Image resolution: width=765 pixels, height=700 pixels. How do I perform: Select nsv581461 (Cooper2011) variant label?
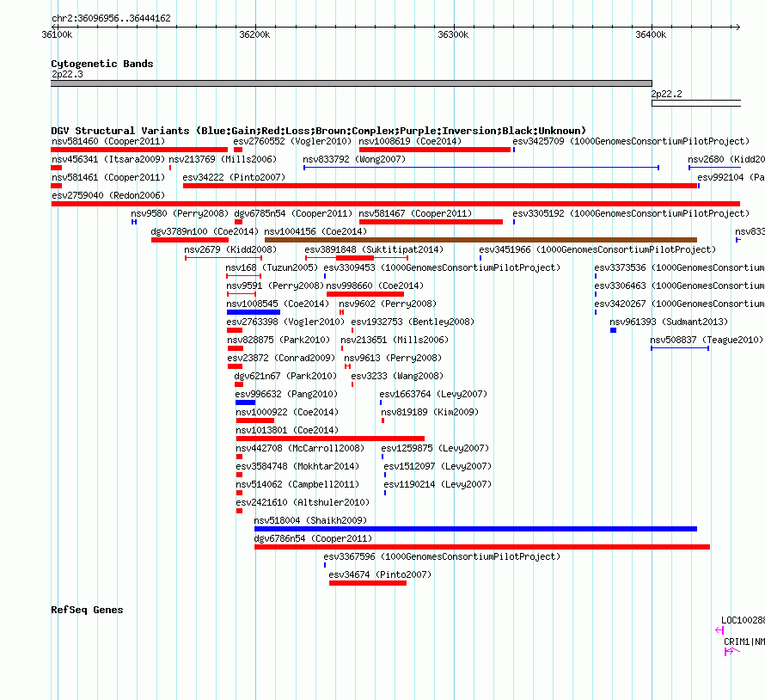pos(108,177)
